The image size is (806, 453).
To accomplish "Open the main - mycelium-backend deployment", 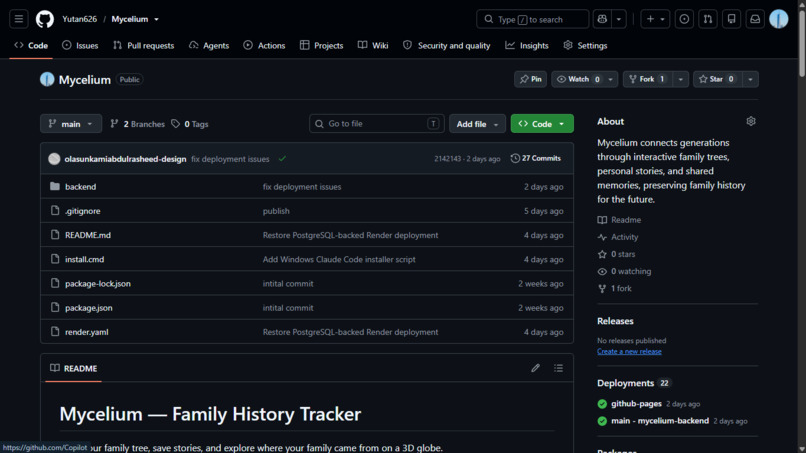I will pyautogui.click(x=660, y=421).
